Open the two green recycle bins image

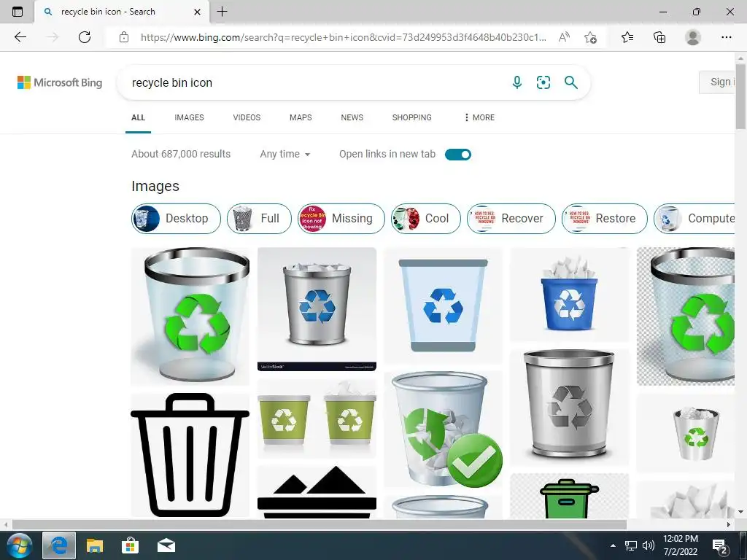tap(317, 419)
